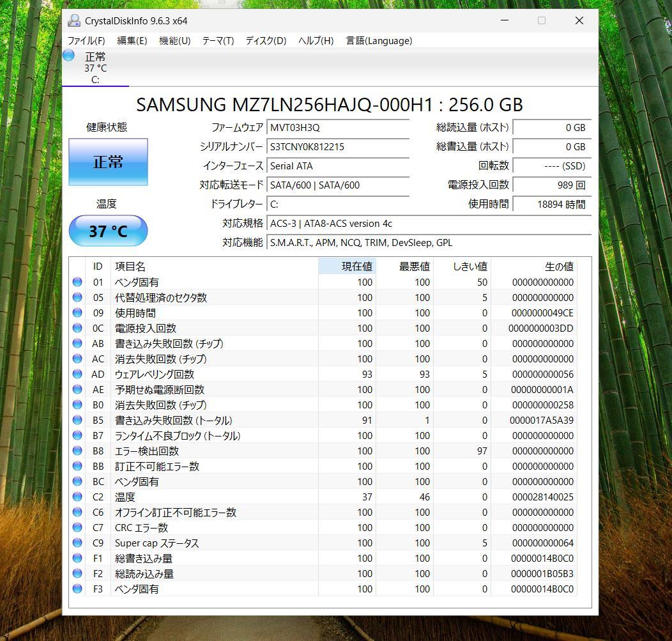Click the blue indicator beside 電源投入回数
The image size is (672, 641).
pos(77,328)
